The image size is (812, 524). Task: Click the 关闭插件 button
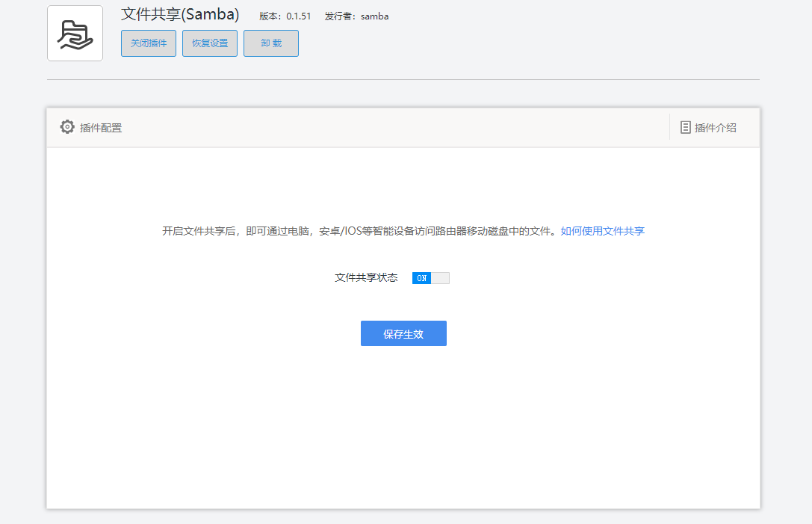click(149, 43)
